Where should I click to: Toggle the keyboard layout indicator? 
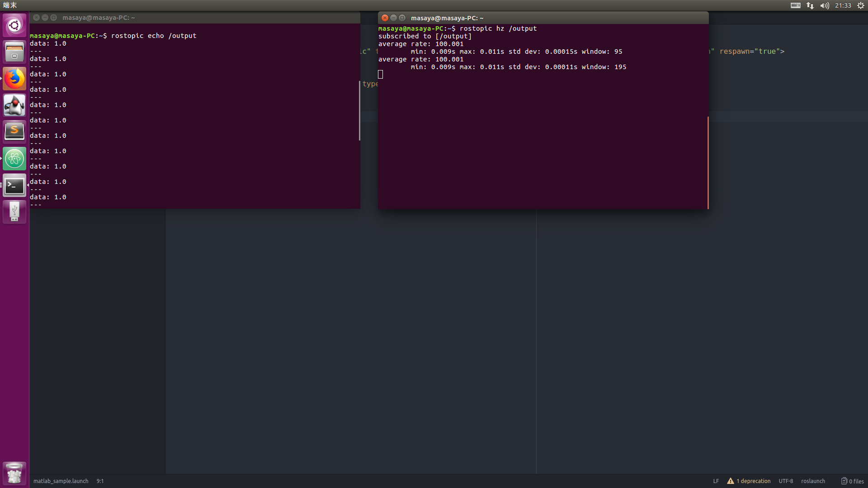tap(794, 5)
